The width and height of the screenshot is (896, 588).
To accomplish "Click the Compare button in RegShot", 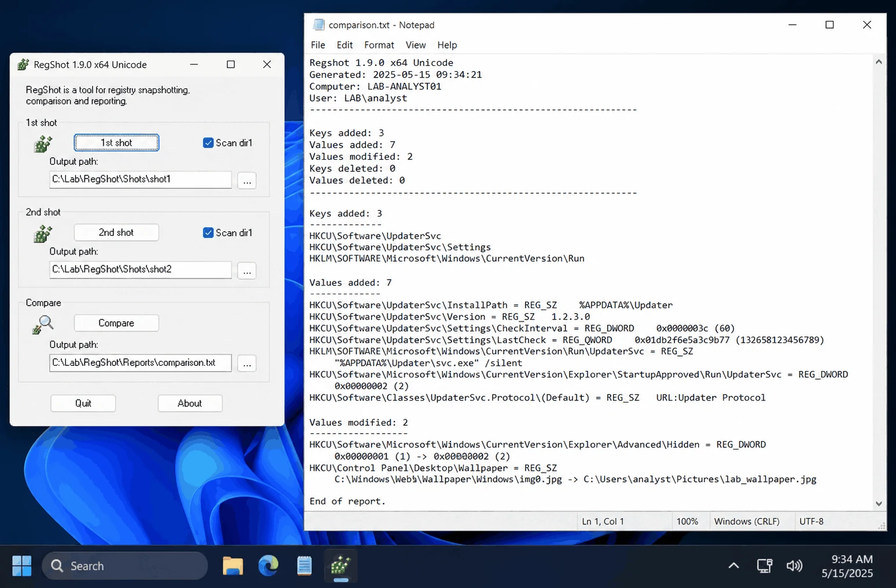I will coord(116,323).
